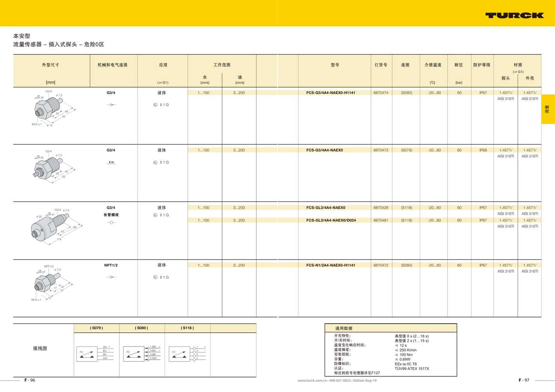
Task: Open the www.turck.com.cn footer link
Action: [x=312, y=380]
